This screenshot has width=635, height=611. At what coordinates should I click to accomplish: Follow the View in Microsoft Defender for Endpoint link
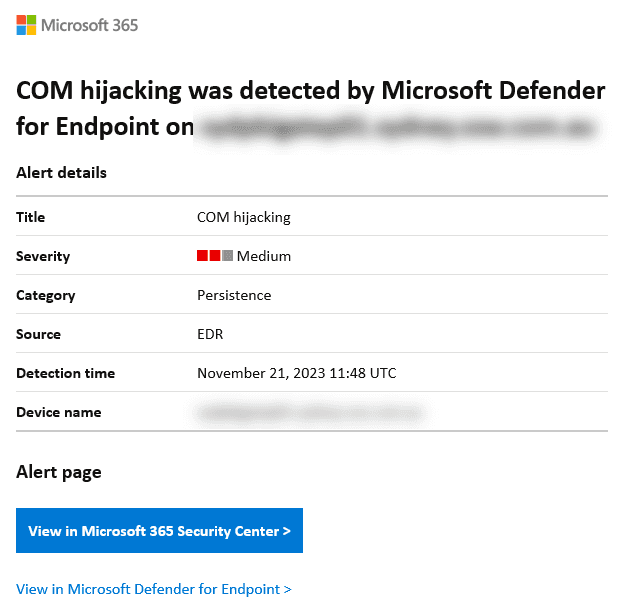pos(154,589)
